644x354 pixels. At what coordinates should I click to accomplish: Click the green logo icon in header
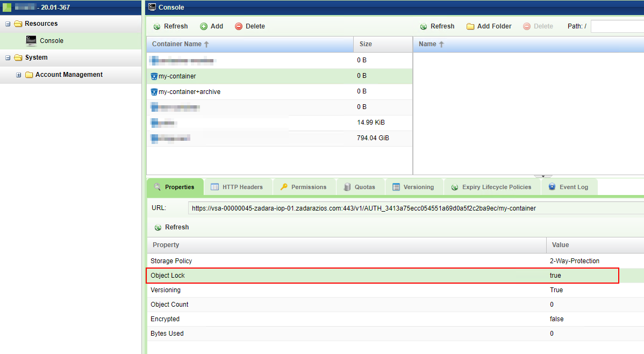click(7, 8)
